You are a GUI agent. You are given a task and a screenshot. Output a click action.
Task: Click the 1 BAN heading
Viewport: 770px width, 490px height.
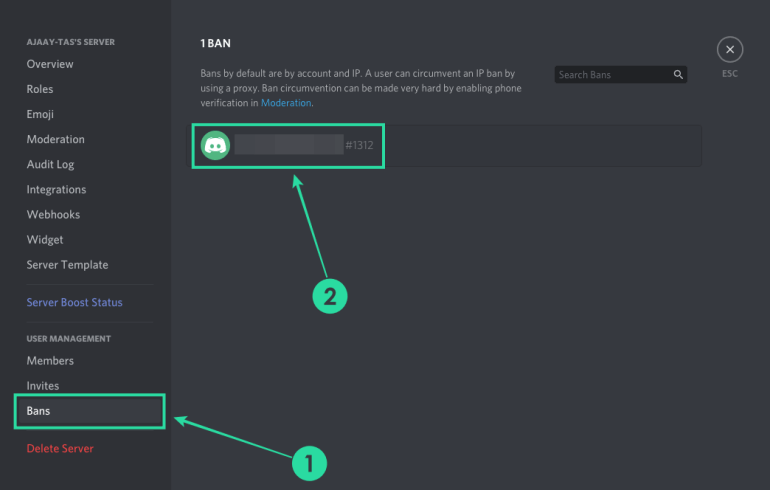(216, 43)
